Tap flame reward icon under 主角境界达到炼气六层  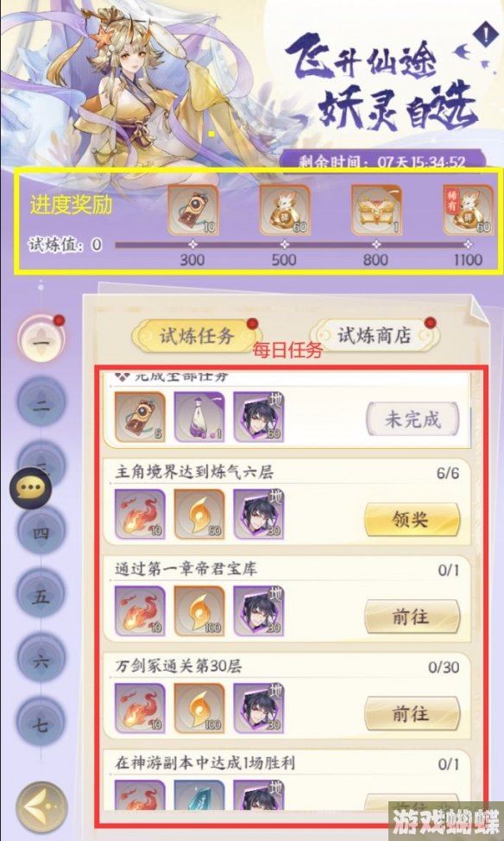tap(140, 514)
